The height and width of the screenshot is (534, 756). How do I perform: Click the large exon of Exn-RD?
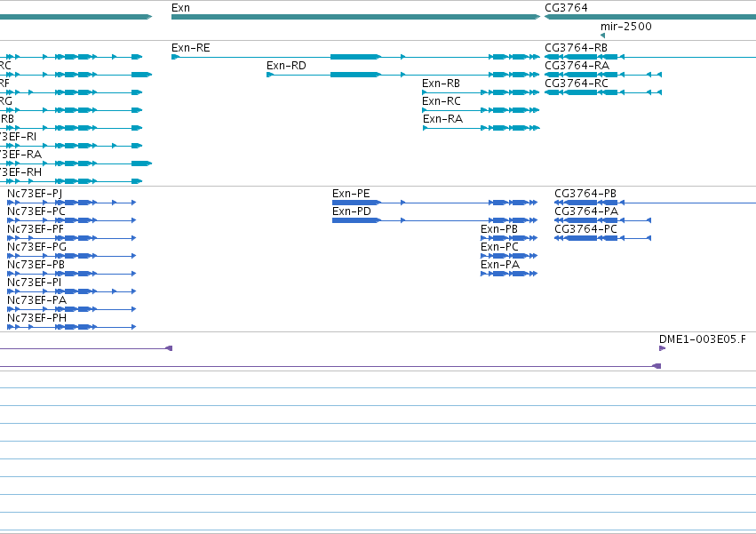pyautogui.click(x=355, y=75)
